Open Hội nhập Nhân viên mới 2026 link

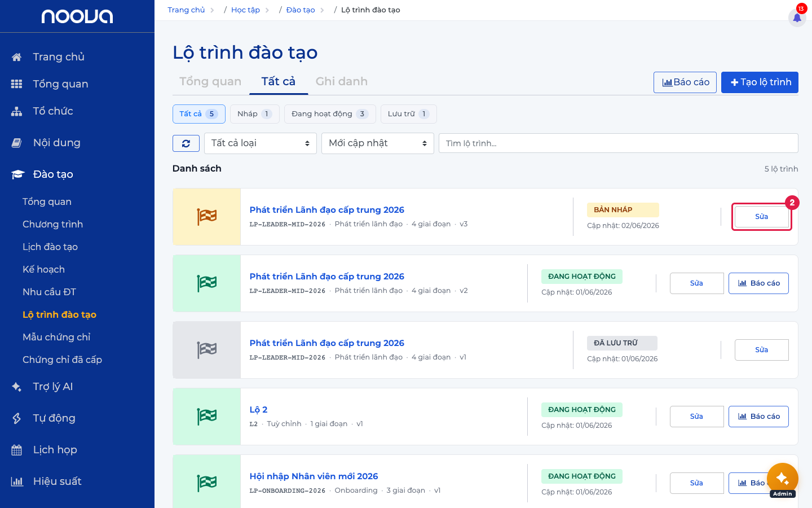coord(314,476)
